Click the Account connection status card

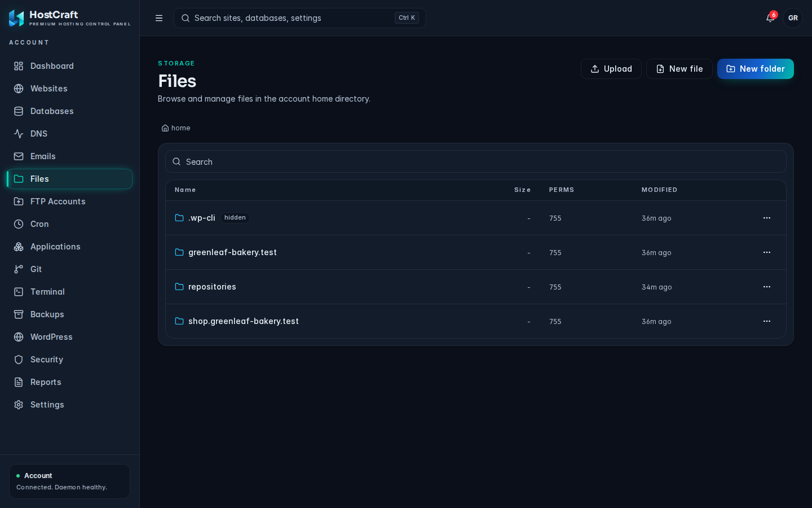69,481
